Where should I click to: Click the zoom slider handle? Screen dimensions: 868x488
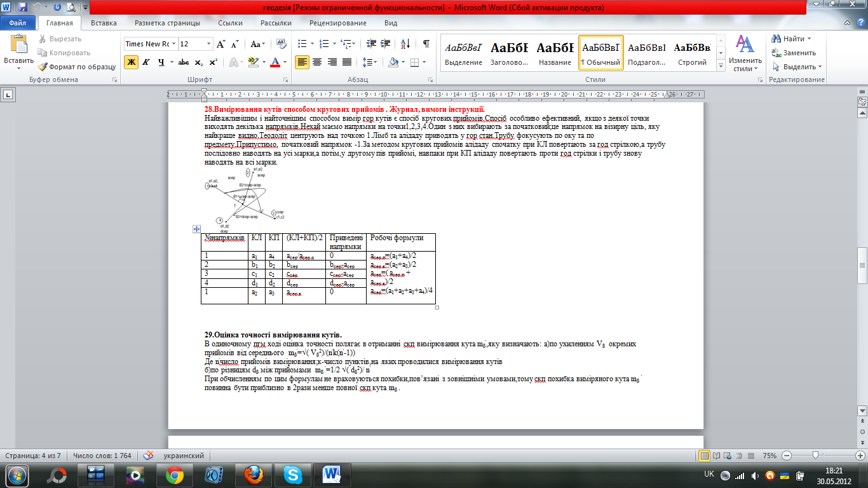(815, 456)
